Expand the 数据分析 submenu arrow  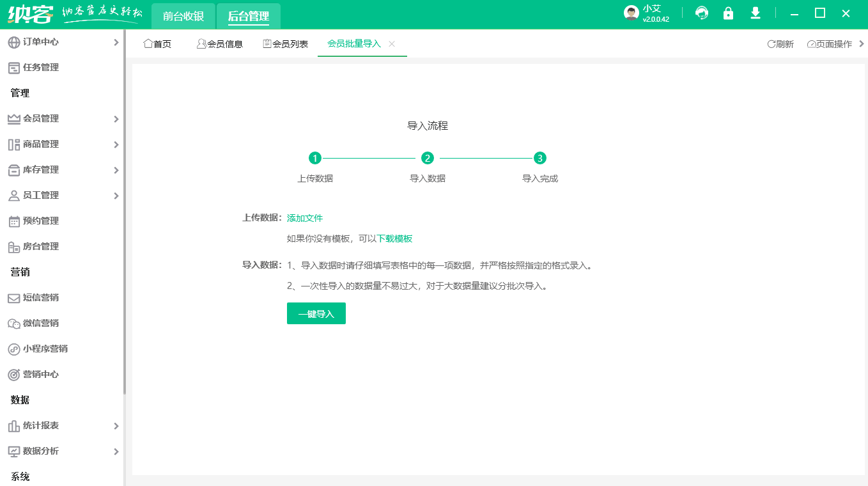pos(116,451)
